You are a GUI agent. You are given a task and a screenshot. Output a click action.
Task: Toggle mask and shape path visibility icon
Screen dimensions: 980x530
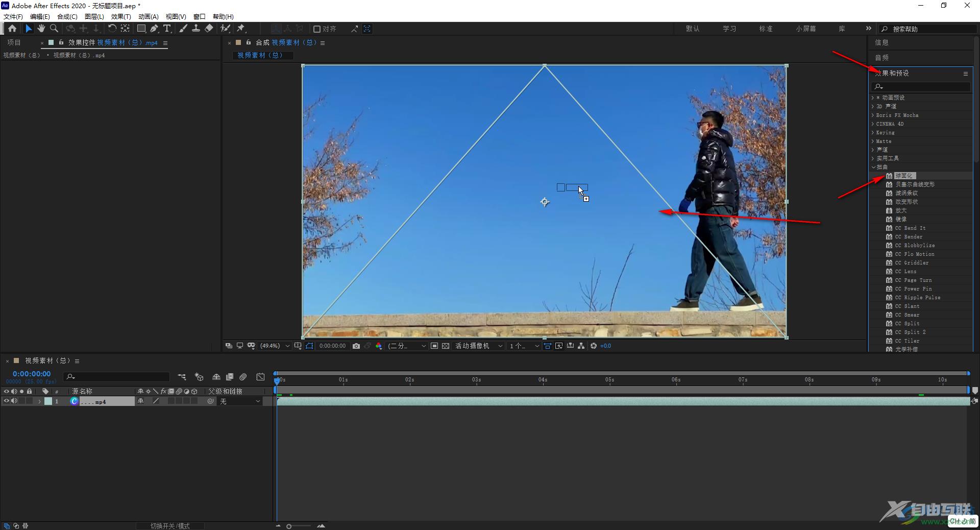pyautogui.click(x=309, y=346)
